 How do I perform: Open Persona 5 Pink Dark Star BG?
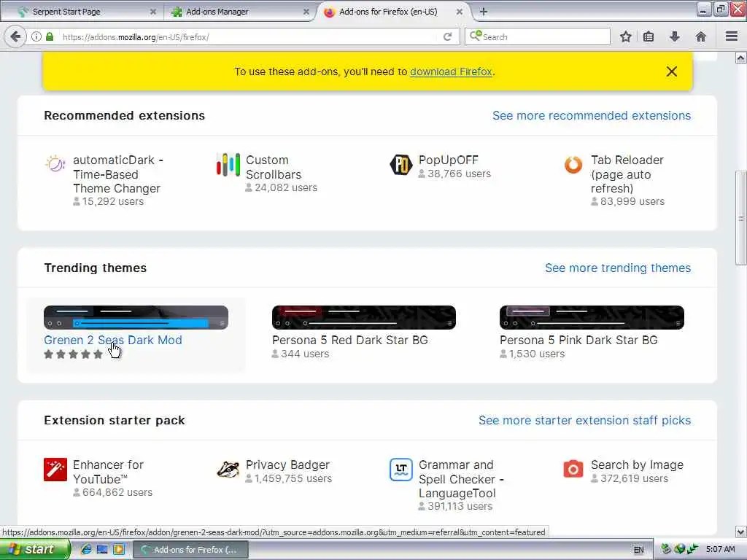578,340
